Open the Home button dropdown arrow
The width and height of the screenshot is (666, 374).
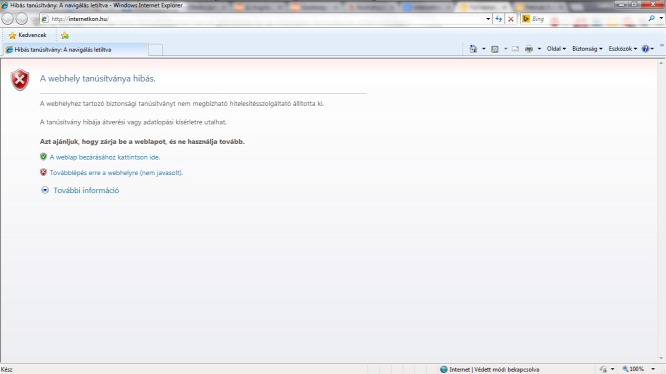pos(484,49)
